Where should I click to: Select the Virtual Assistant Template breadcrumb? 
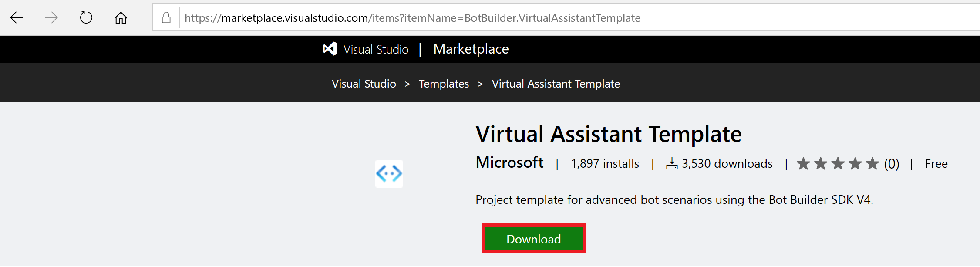coord(556,84)
